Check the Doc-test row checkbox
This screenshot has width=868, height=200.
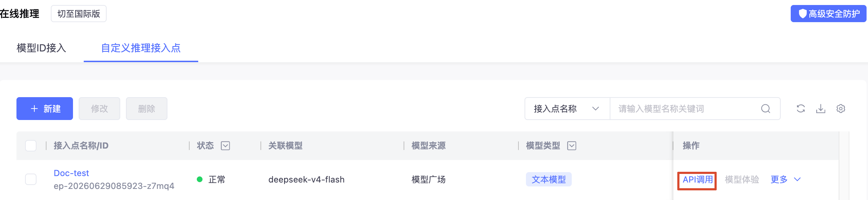[x=31, y=179]
